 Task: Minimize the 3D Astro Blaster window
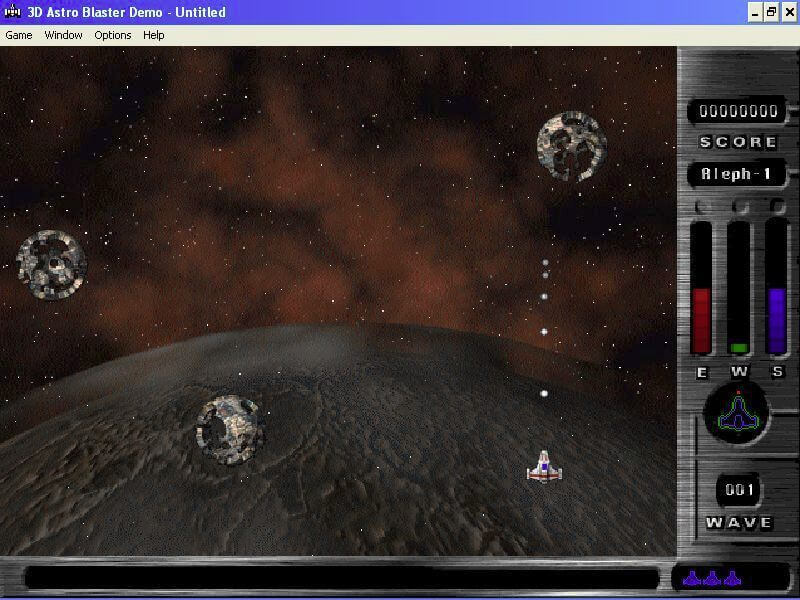pos(755,12)
